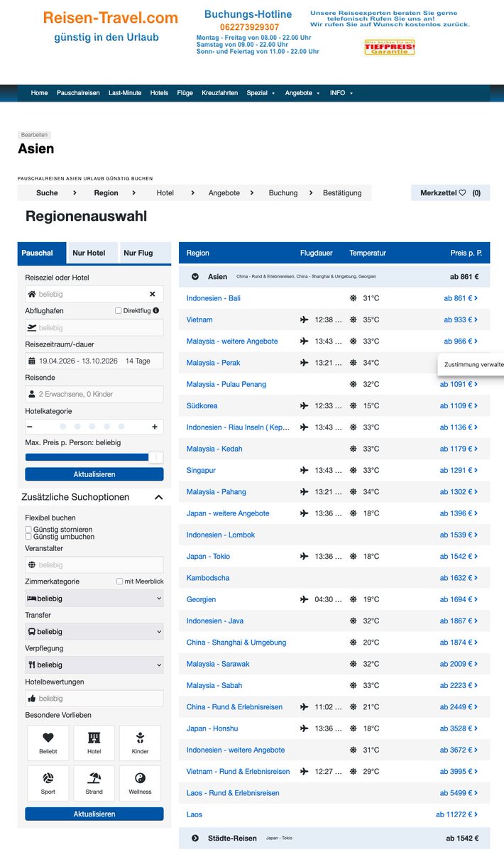Decrease hotel category with the minus icon
Screen dimensions: 504x852
pyautogui.click(x=30, y=427)
